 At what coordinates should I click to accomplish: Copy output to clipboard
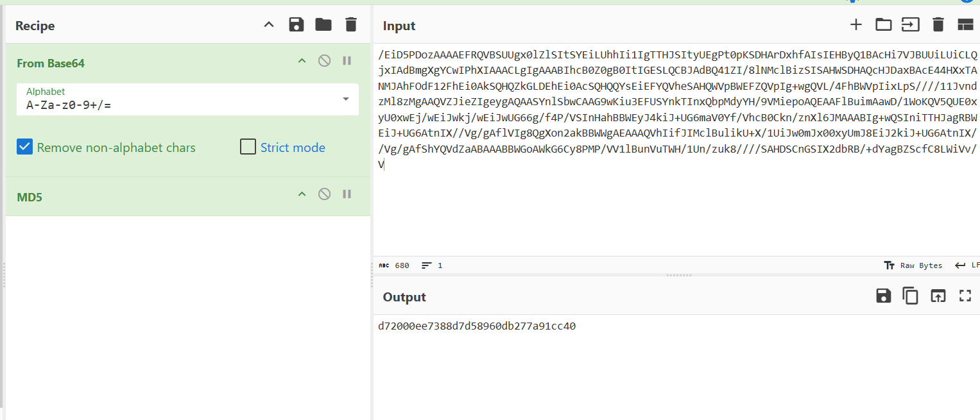click(911, 296)
